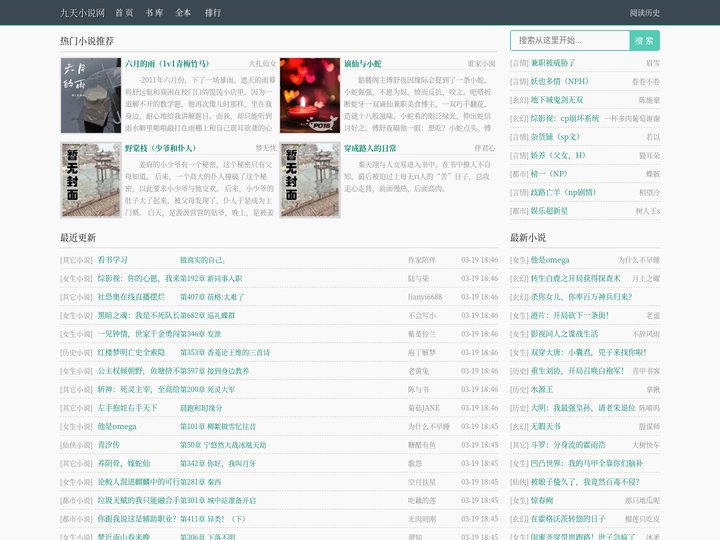Screen dimensions: 720x540
Task: Open 斗罗：分身流的霍雨浩
Action: (568, 444)
